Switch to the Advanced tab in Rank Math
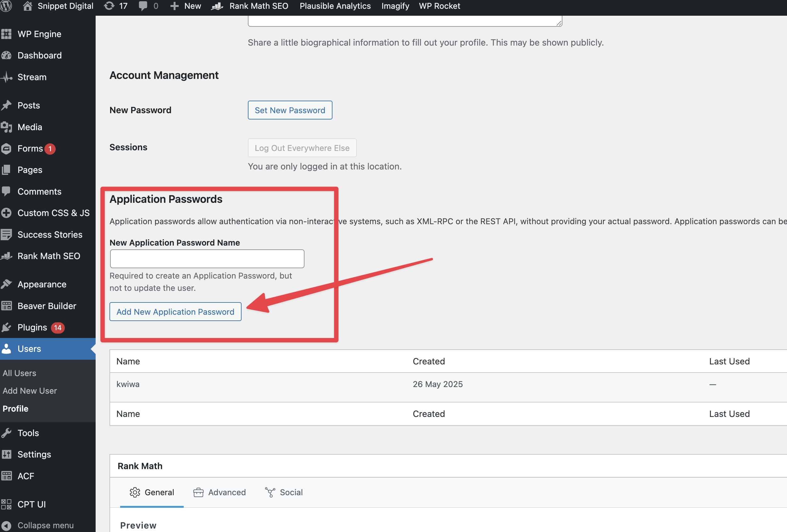The height and width of the screenshot is (532, 787). point(220,492)
